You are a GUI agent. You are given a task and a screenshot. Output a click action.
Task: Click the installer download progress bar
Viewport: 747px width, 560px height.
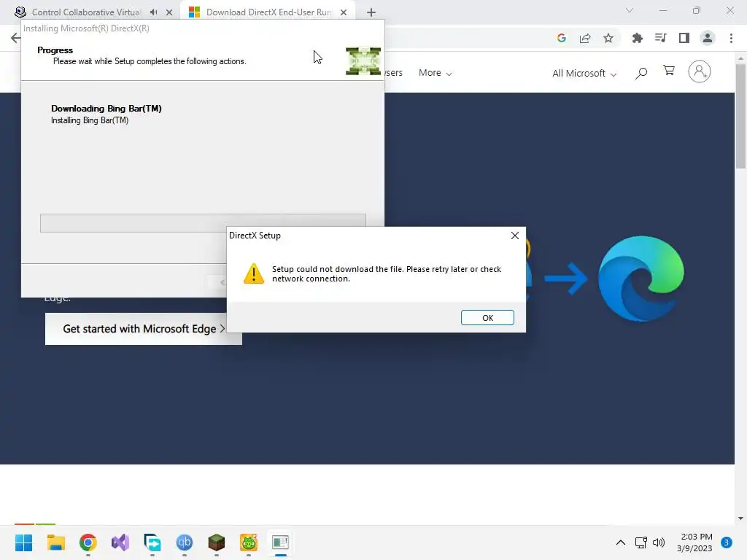(x=203, y=223)
